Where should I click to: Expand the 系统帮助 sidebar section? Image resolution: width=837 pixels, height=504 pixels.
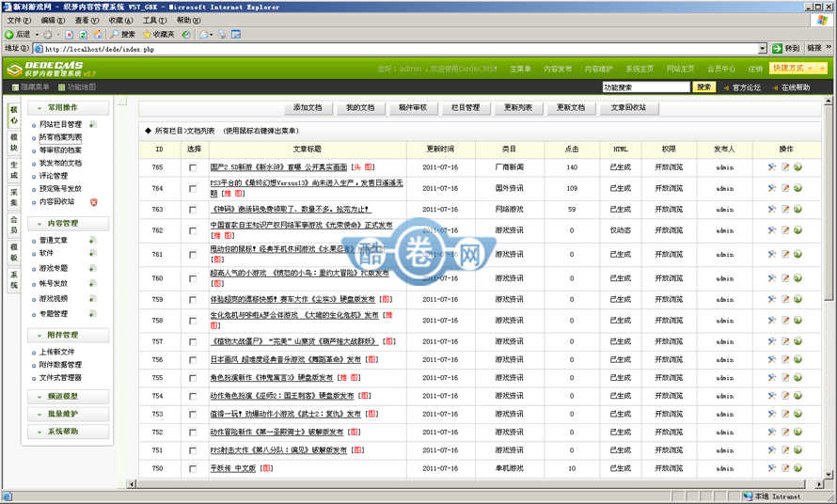pos(69,432)
